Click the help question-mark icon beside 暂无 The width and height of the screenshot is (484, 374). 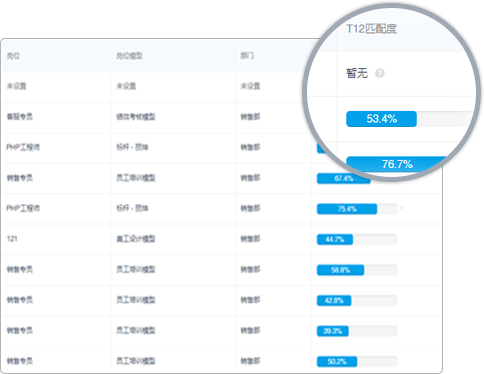[379, 73]
